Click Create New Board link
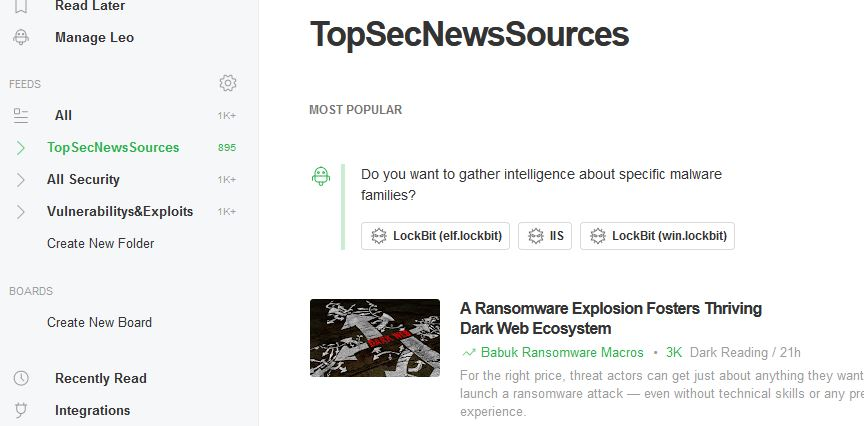The image size is (864, 426). [x=99, y=322]
